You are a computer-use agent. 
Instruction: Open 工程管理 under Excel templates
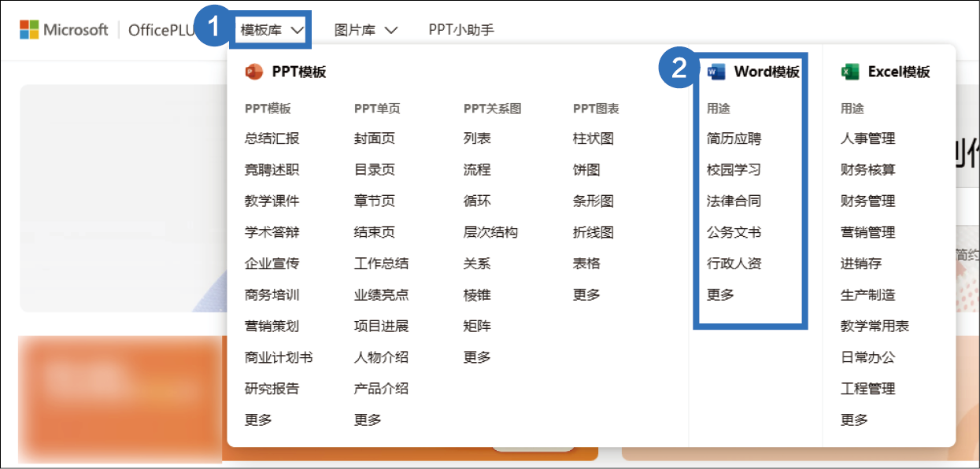point(867,388)
